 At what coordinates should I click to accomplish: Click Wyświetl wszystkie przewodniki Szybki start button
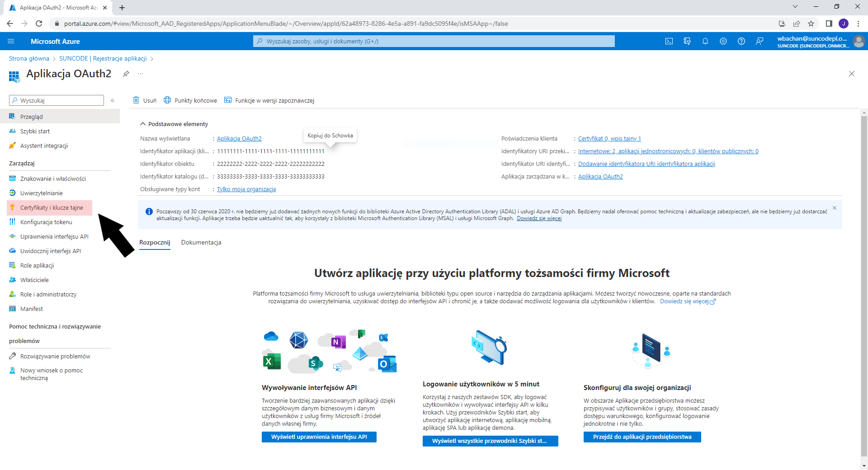coord(491,441)
